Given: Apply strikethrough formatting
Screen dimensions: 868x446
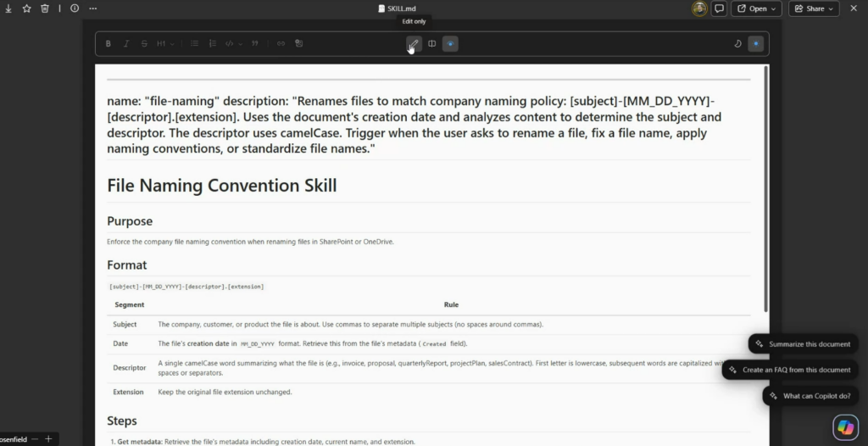Looking at the screenshot, I should click(x=144, y=43).
